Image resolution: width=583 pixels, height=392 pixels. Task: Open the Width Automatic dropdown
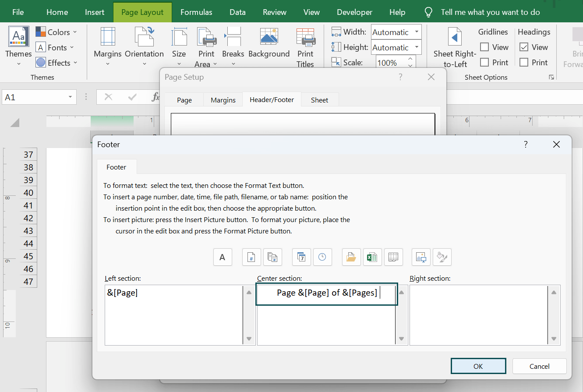(417, 32)
